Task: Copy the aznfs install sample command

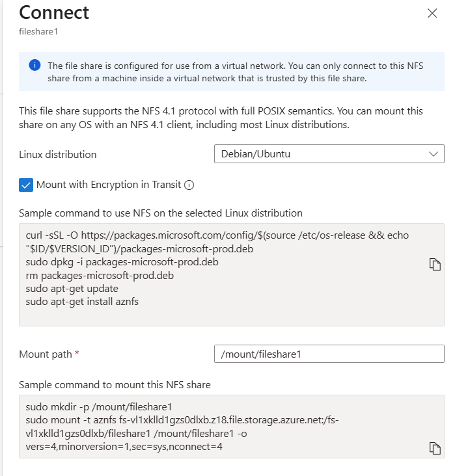Action: [435, 264]
